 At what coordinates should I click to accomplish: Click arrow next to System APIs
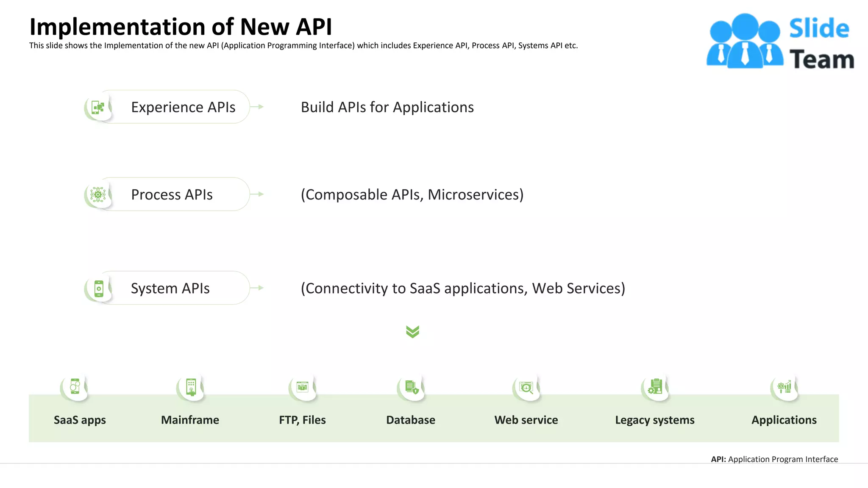point(257,288)
